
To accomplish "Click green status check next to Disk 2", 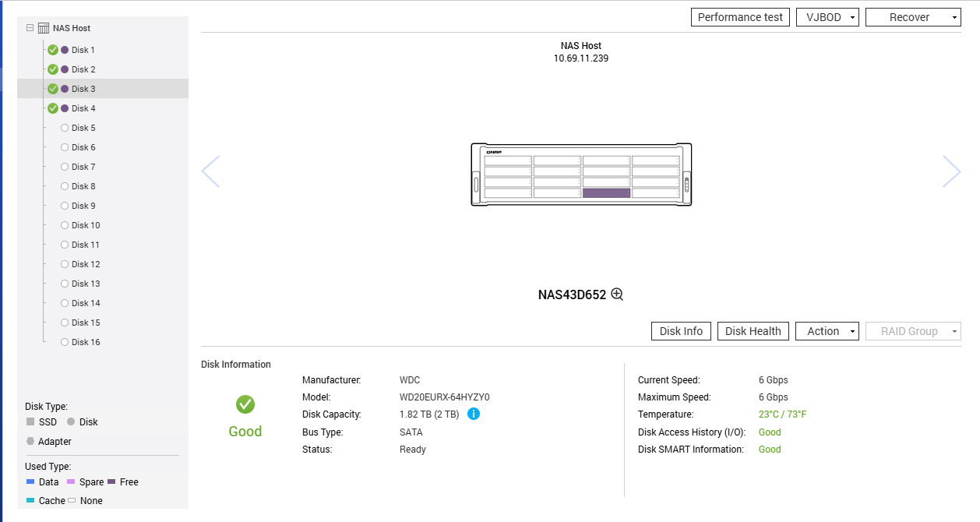I will (53, 69).
